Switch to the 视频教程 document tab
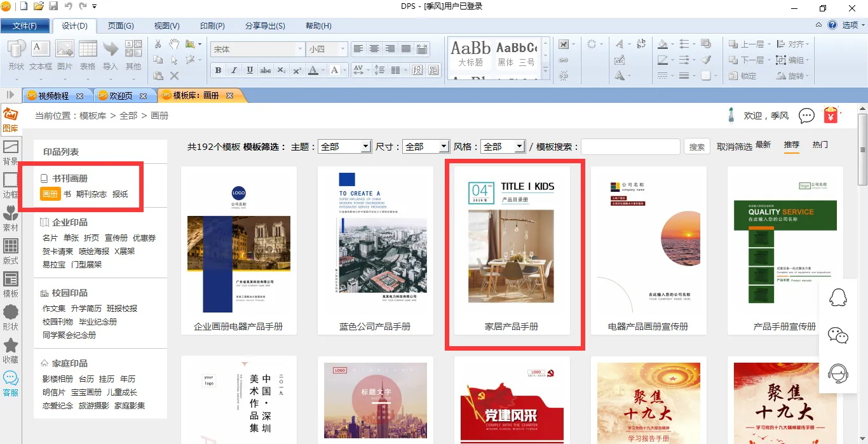Image resolution: width=868 pixels, height=444 pixels. tap(53, 96)
